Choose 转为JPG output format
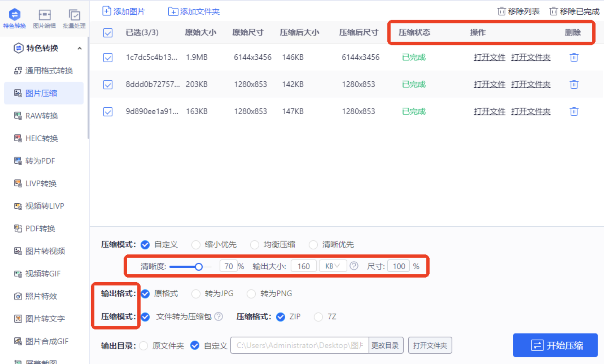This screenshot has height=364, width=604. [x=196, y=294]
